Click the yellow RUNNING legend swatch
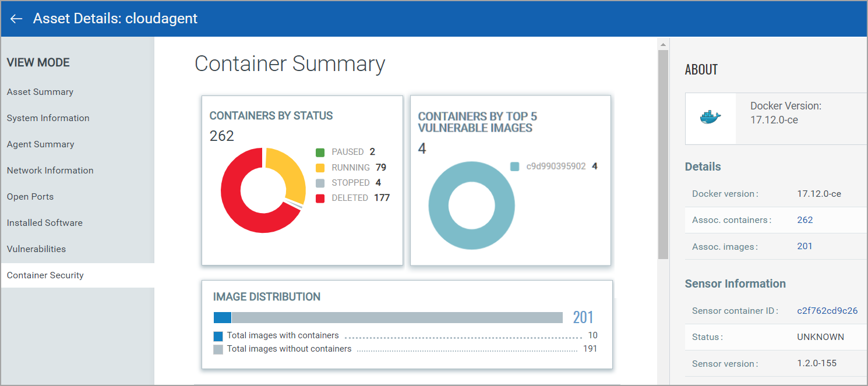 pos(320,168)
